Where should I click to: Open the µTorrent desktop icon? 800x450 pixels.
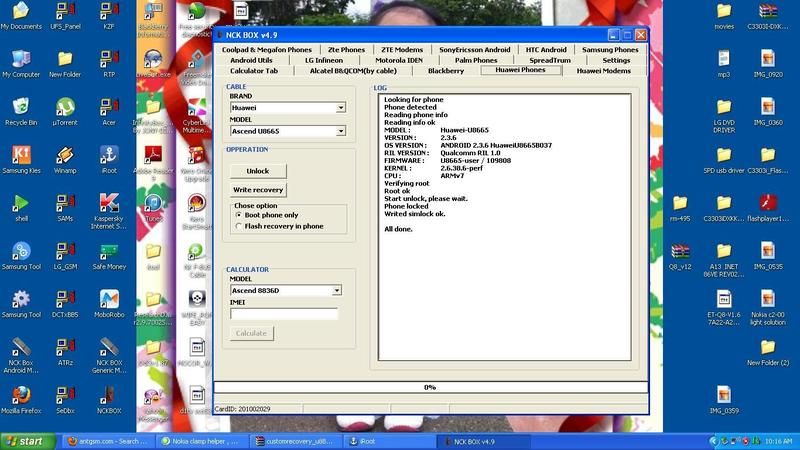64,107
